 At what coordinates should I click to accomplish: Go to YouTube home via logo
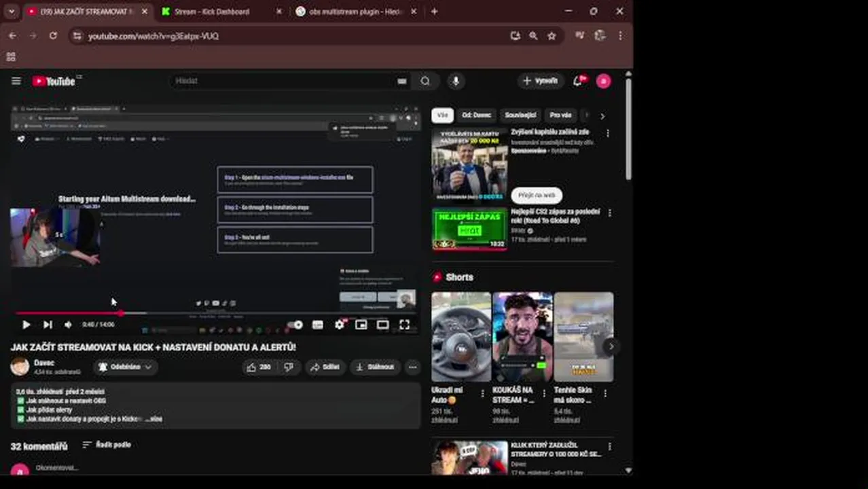[x=54, y=81]
